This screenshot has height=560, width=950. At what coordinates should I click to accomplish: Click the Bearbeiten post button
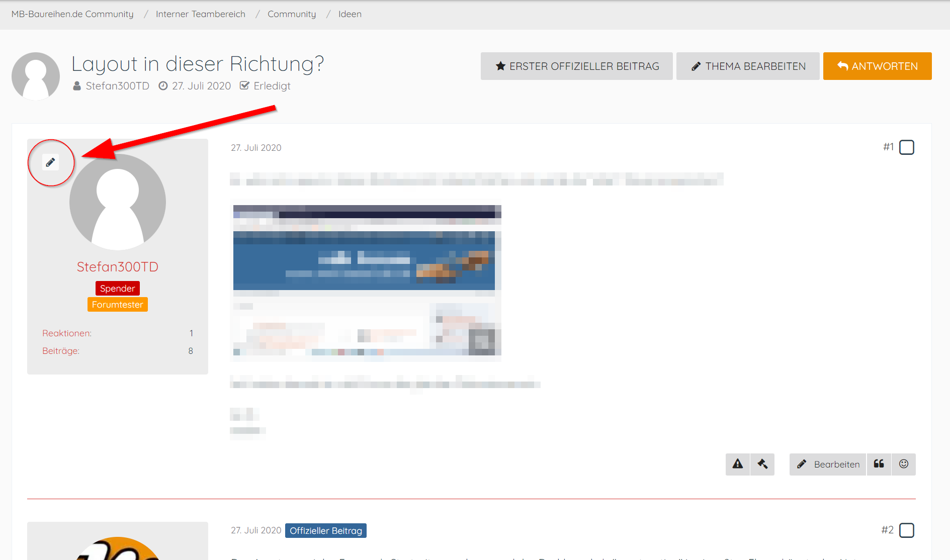[x=828, y=464]
